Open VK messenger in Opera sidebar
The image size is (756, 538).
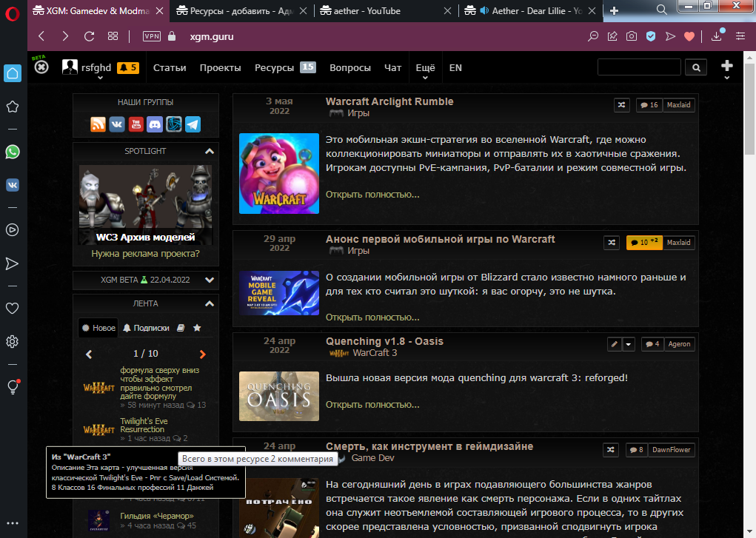[13, 184]
